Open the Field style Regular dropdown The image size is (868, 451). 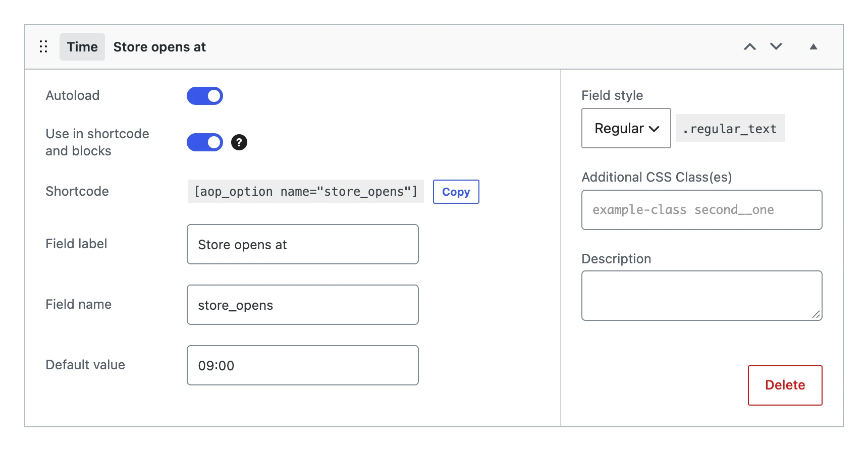626,128
